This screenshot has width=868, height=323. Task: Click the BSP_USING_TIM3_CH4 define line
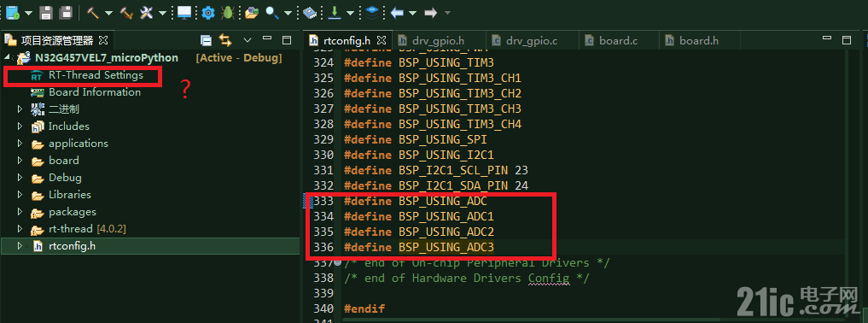(433, 124)
